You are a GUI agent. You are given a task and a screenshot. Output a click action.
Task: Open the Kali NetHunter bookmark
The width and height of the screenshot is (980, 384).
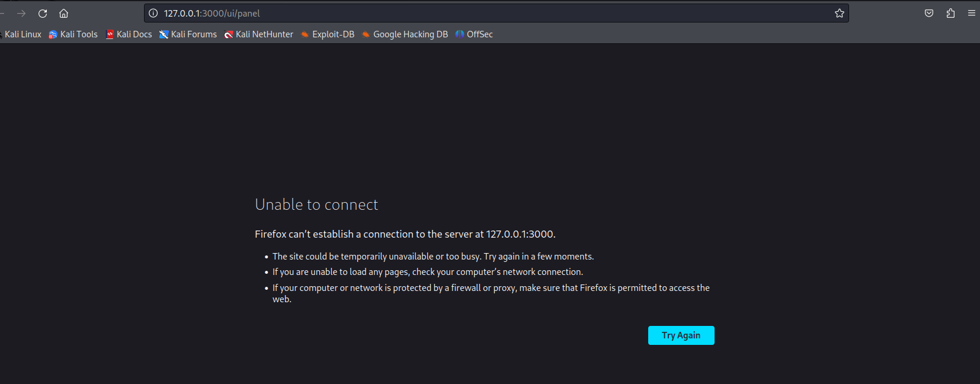(x=259, y=34)
